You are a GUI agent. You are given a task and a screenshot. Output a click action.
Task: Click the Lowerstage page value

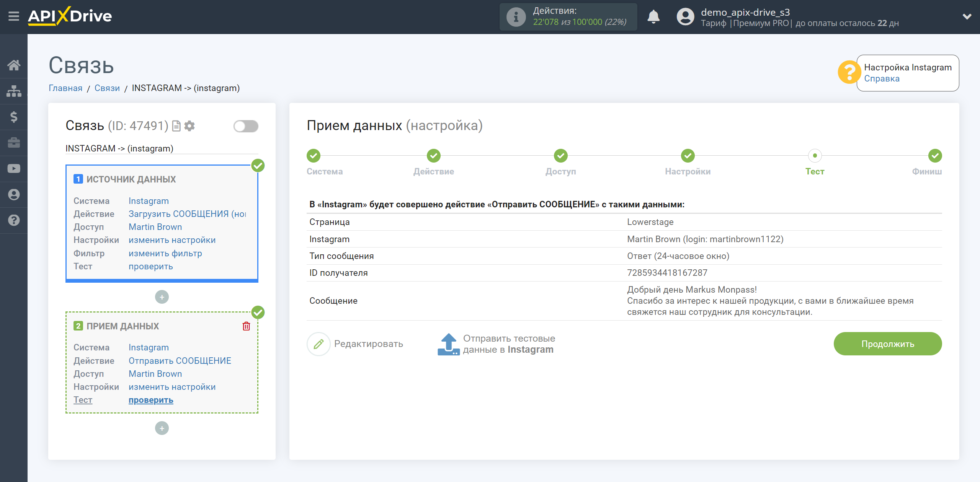pos(650,222)
